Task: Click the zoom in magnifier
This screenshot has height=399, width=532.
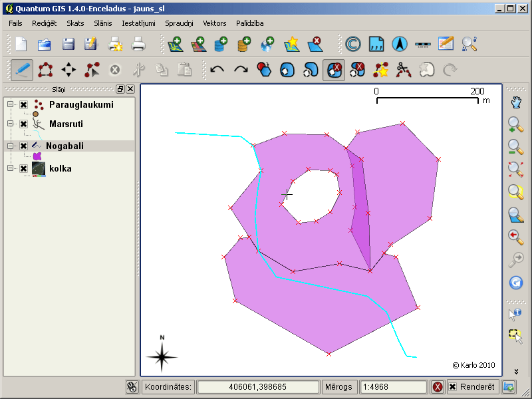Action: tap(516, 124)
